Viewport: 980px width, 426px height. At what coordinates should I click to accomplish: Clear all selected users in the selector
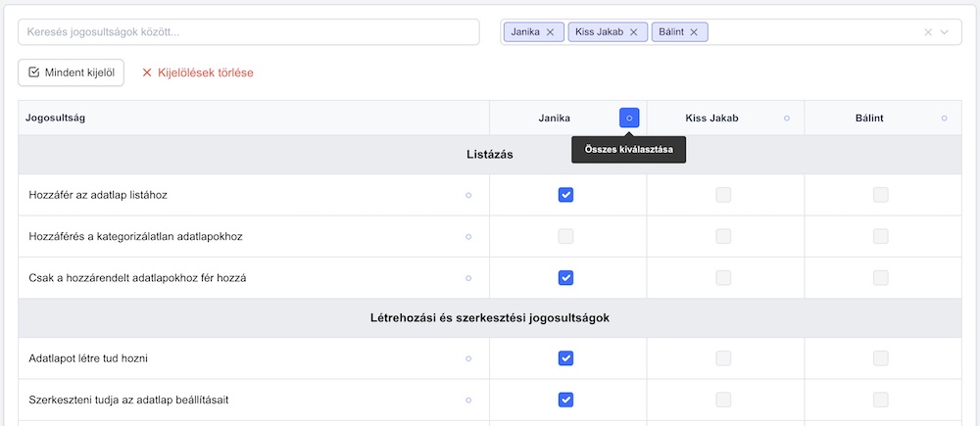(x=928, y=32)
